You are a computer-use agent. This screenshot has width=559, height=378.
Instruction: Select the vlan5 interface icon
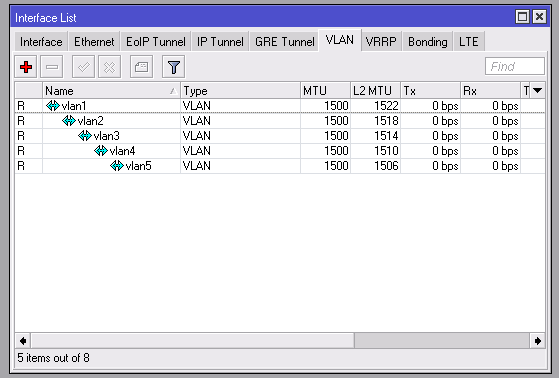[x=117, y=166]
